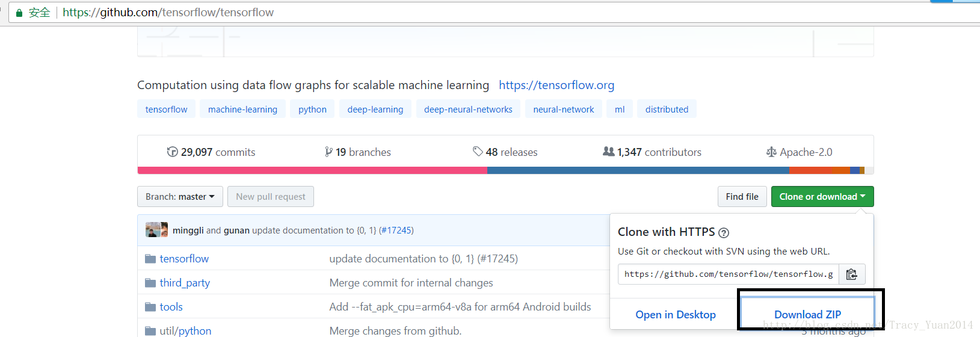Open the tensorflow.org website link

tap(556, 85)
